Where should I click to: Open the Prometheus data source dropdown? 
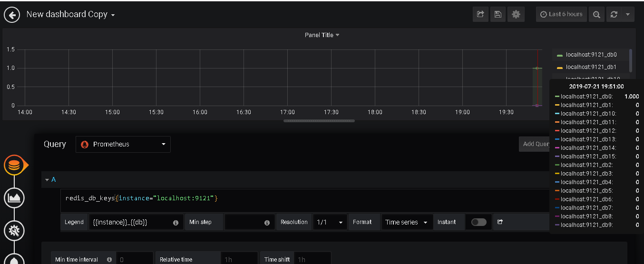click(x=123, y=144)
